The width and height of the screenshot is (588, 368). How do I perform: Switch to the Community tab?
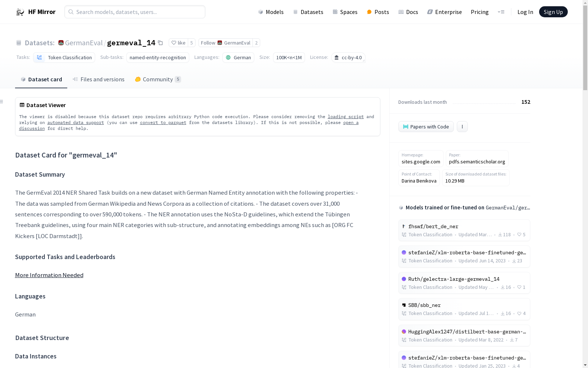(158, 79)
